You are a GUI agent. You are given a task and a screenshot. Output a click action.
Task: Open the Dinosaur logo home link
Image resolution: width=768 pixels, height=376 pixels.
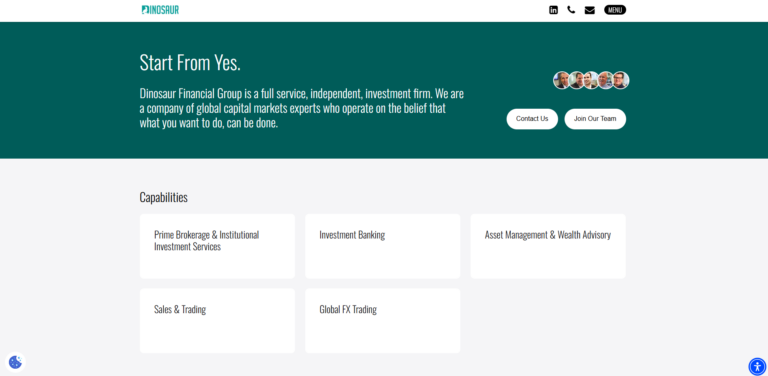pos(160,10)
